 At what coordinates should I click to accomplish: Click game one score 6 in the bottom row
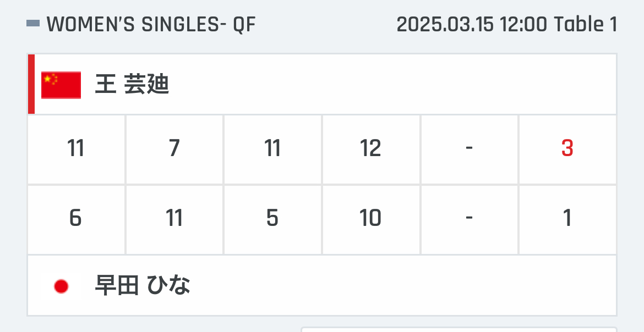[x=76, y=219]
